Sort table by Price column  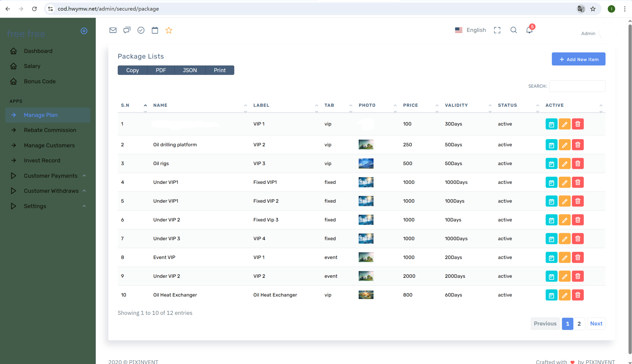point(410,105)
